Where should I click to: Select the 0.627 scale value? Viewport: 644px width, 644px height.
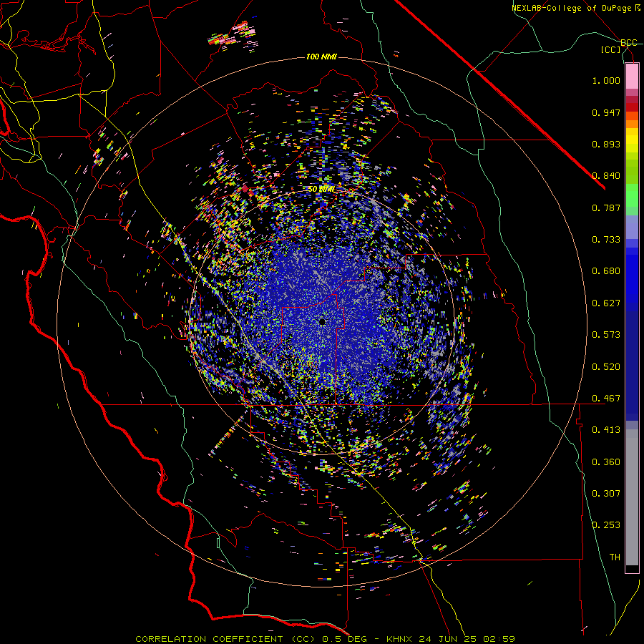click(606, 303)
